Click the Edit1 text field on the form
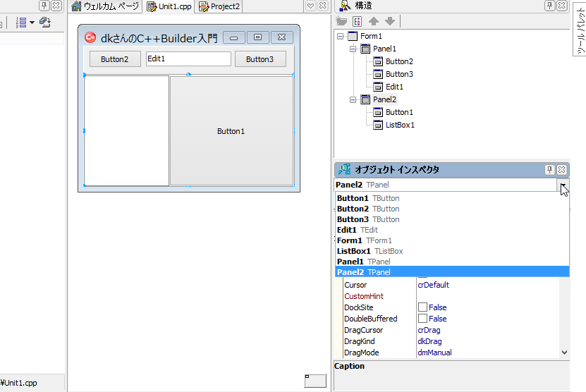The height and width of the screenshot is (392, 586). [188, 59]
